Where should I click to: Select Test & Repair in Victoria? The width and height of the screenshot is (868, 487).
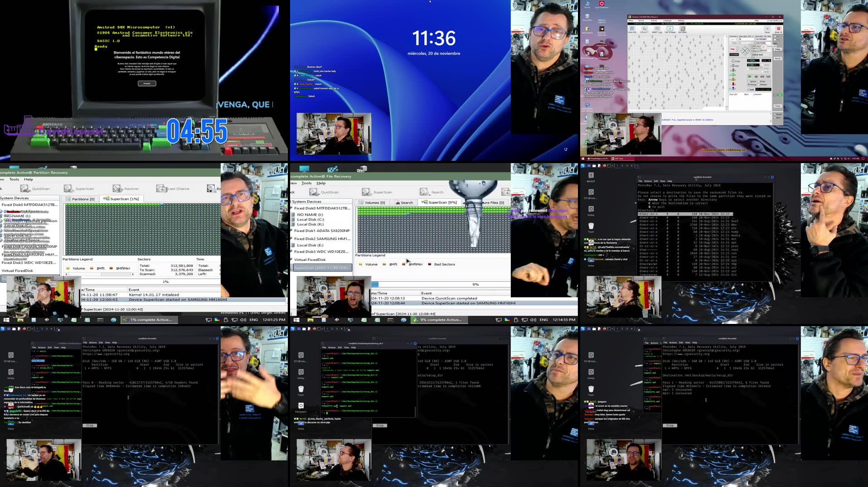tap(670, 29)
